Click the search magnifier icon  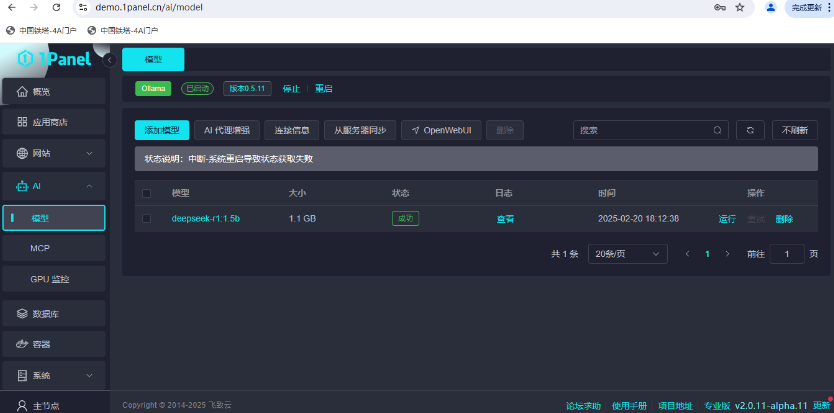pos(718,130)
